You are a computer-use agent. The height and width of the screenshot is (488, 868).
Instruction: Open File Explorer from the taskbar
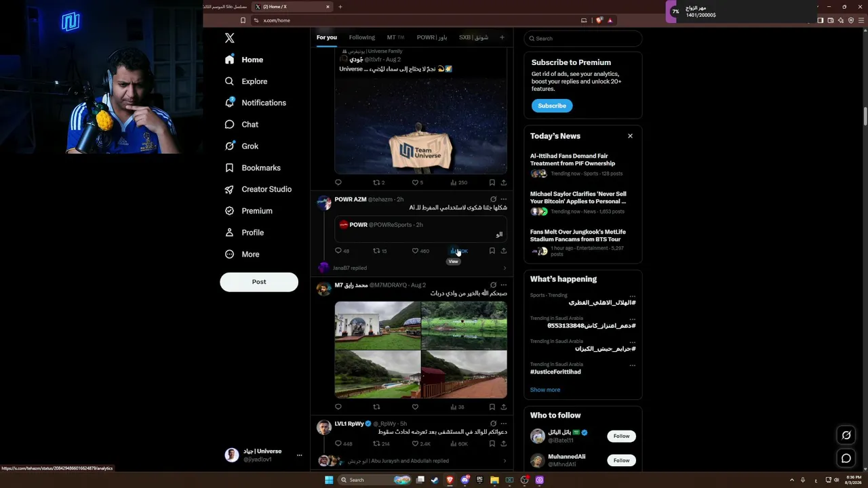[x=494, y=480]
